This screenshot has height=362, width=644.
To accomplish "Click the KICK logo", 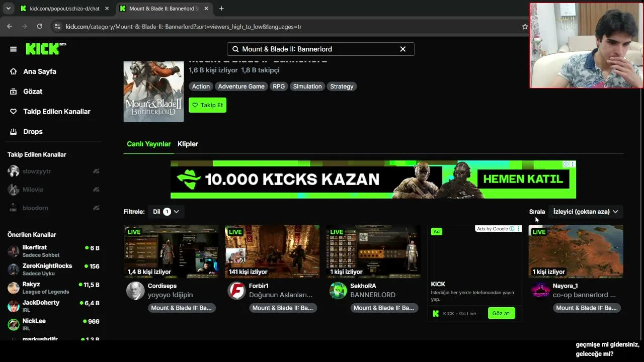I will (45, 48).
